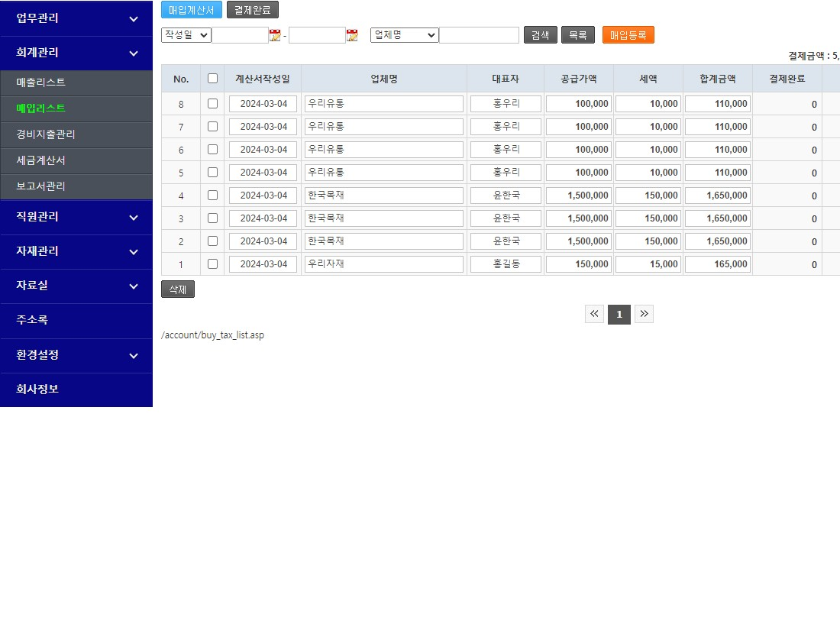
Task: Open 매출리스트 in the sidebar
Action: (x=41, y=82)
